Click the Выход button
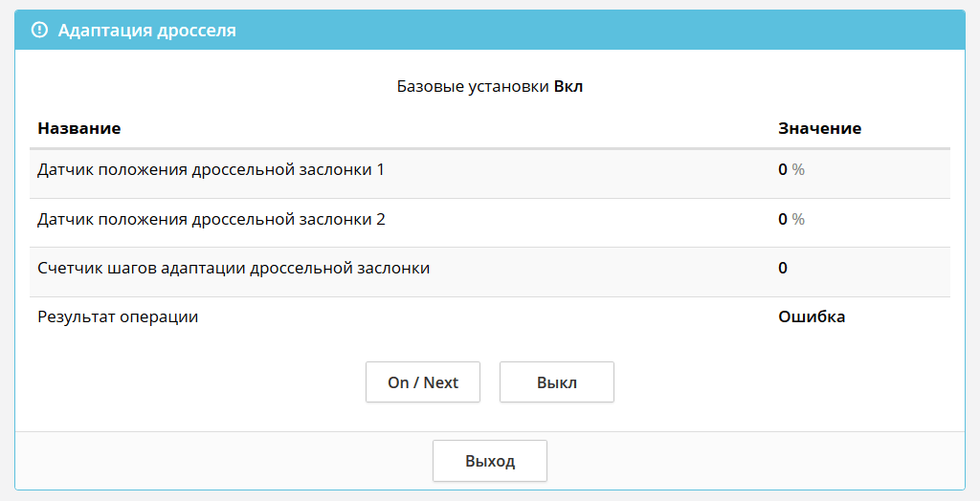Image resolution: width=980 pixels, height=501 pixels. click(x=490, y=461)
